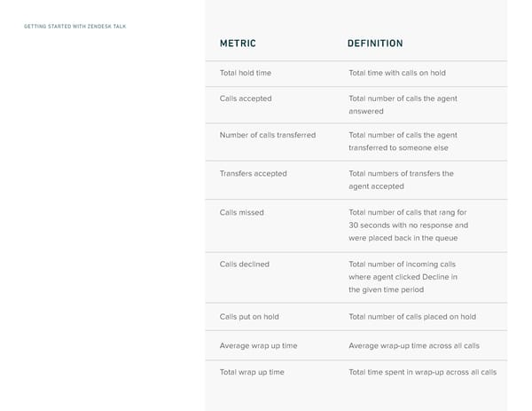
Task: Click the 'transfers the agent accepted' definition
Action: 401,180
